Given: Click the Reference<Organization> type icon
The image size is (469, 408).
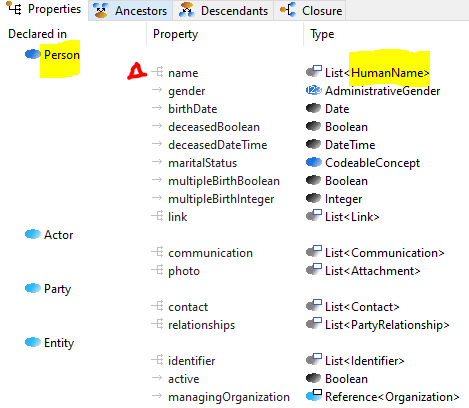Looking at the screenshot, I should [x=314, y=396].
